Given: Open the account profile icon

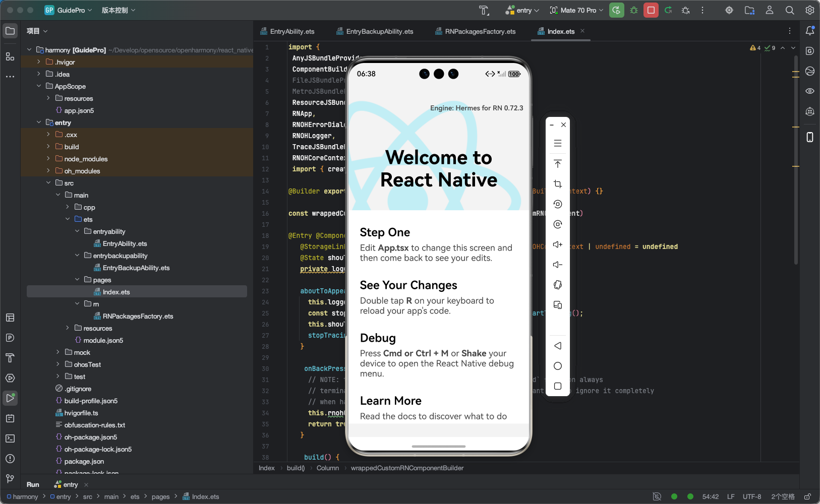Looking at the screenshot, I should (x=770, y=10).
